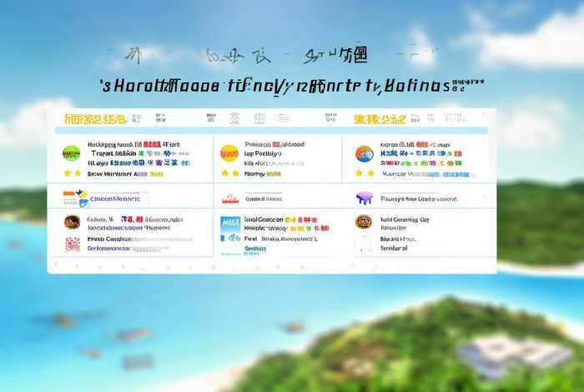The image size is (584, 392).
Task: Select the pink-red square patterned icon
Action: click(x=73, y=244)
